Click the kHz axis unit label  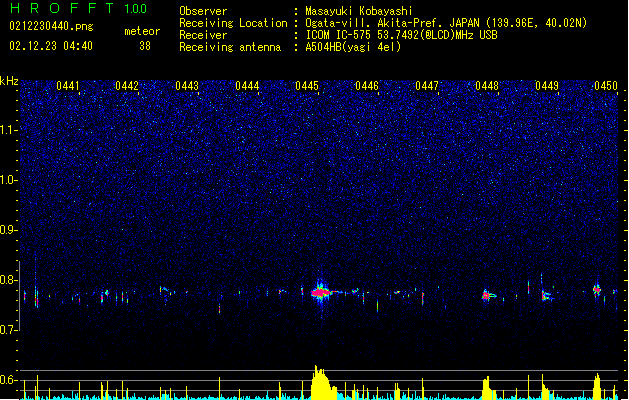click(x=9, y=81)
